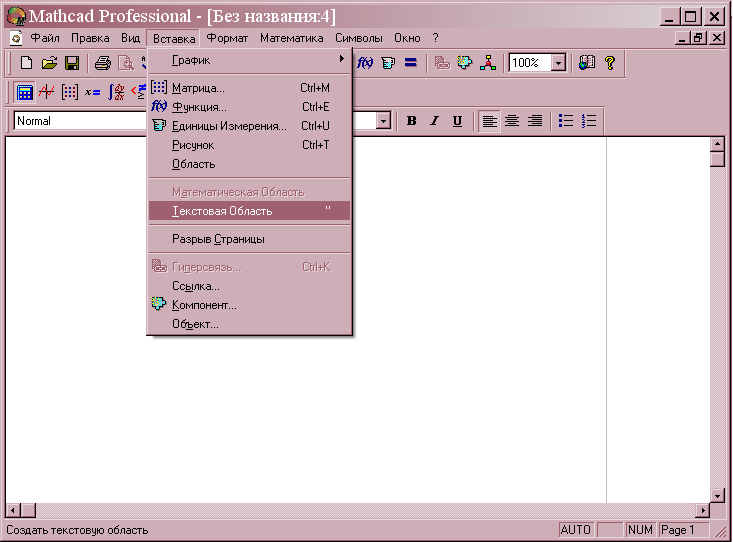Expand the График submenu
Image resolution: width=733 pixels, height=542 pixels.
pyautogui.click(x=249, y=60)
